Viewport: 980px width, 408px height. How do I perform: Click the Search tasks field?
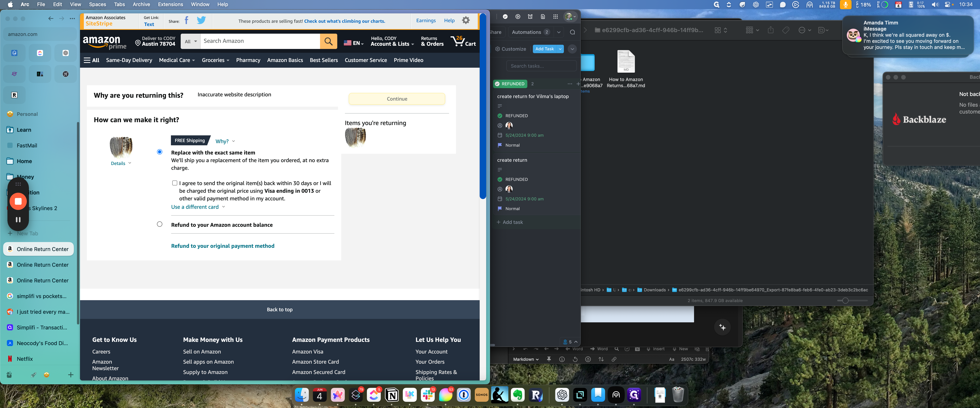[x=541, y=66]
